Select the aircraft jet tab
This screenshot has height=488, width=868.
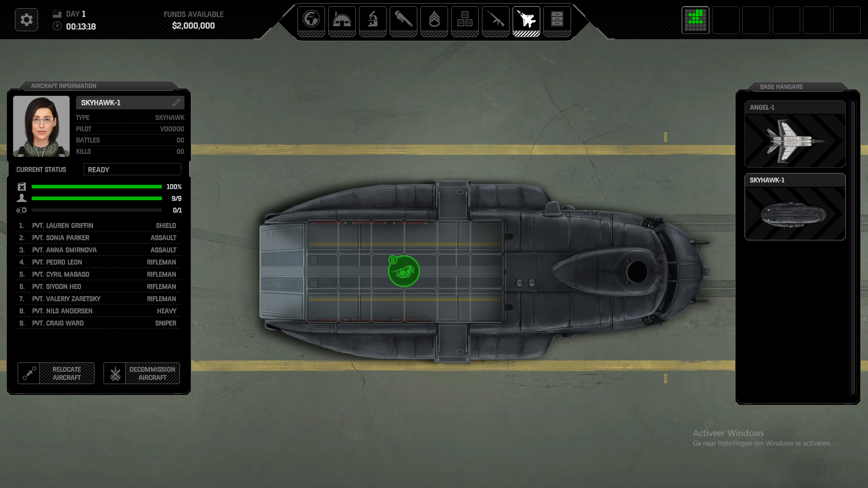pyautogui.click(x=526, y=20)
